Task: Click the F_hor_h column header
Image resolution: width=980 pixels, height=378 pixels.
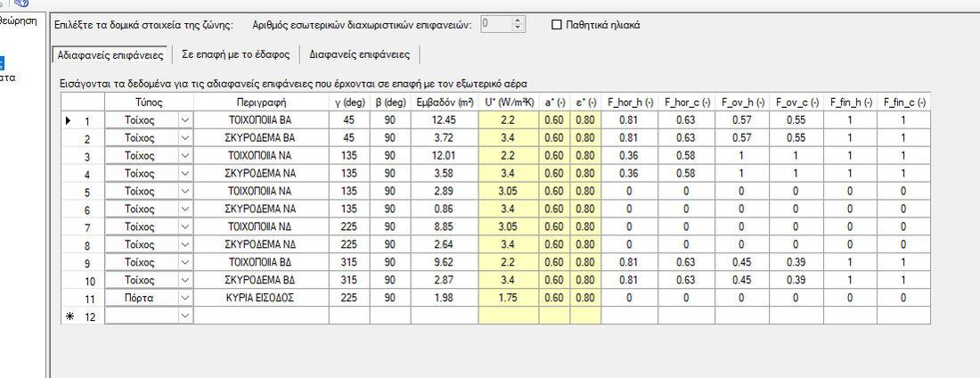Action: tap(631, 103)
